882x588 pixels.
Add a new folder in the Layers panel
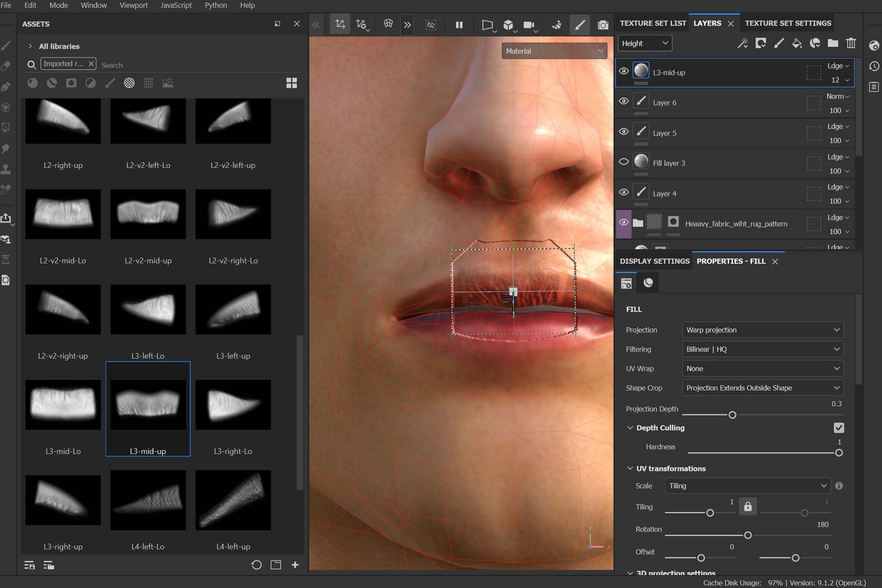pyautogui.click(x=833, y=43)
